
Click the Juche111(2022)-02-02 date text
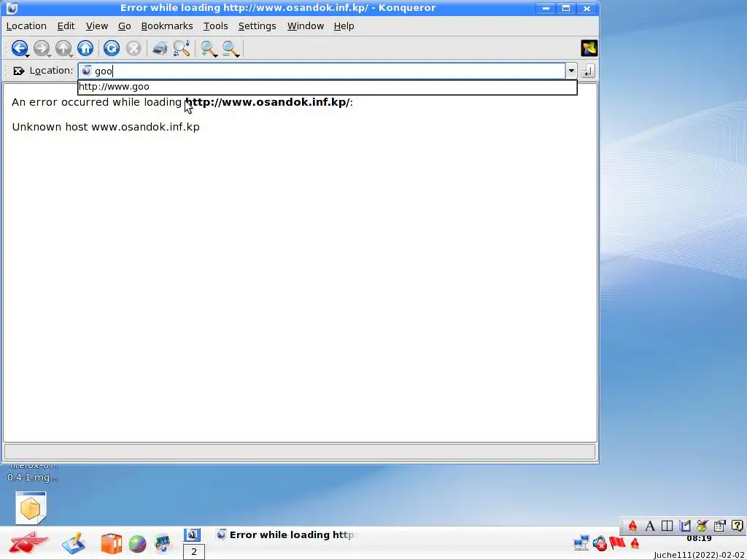700,555
